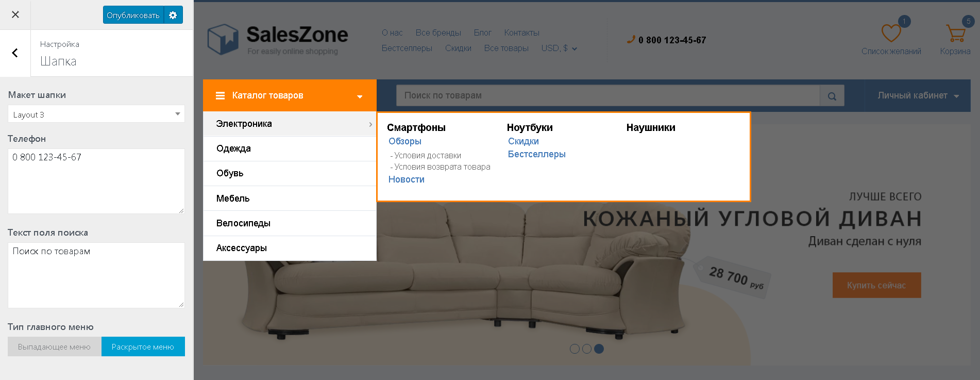Select third slider dot

point(599,349)
